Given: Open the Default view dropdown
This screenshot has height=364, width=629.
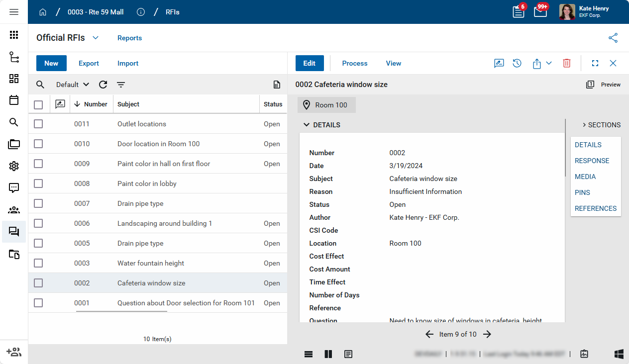Looking at the screenshot, I should click(73, 85).
